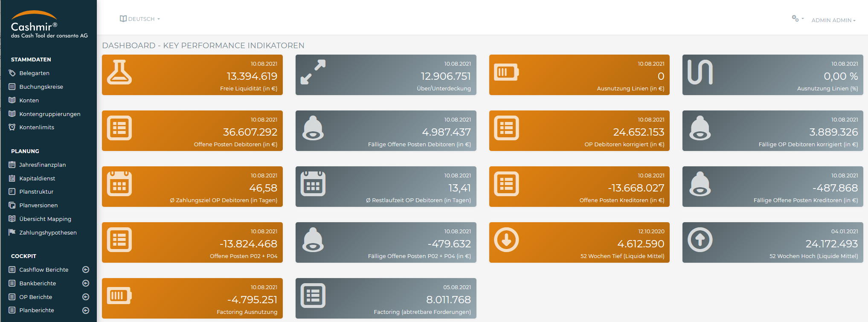The image size is (868, 322).
Task: Open Übersicht Mapping in the sidebar
Action: [x=45, y=219]
